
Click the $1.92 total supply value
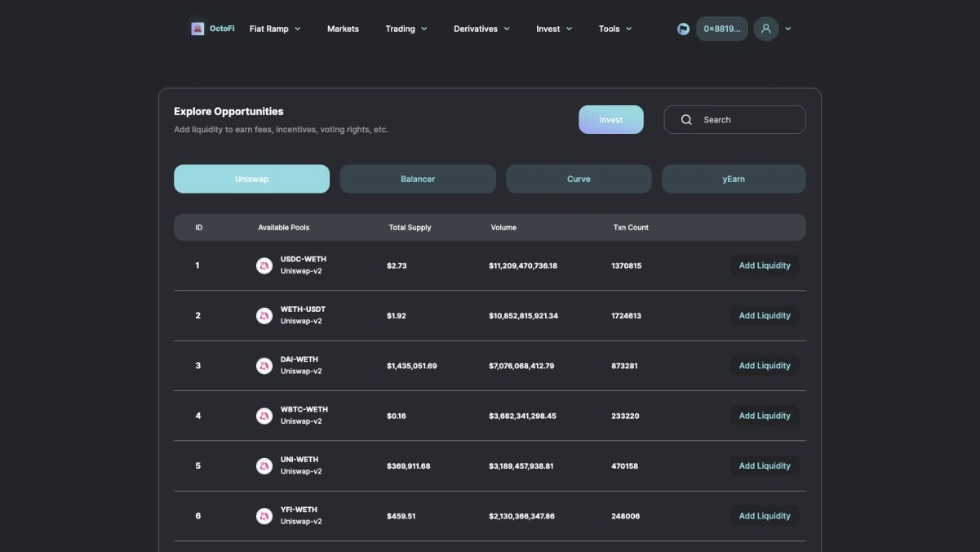pyautogui.click(x=397, y=316)
